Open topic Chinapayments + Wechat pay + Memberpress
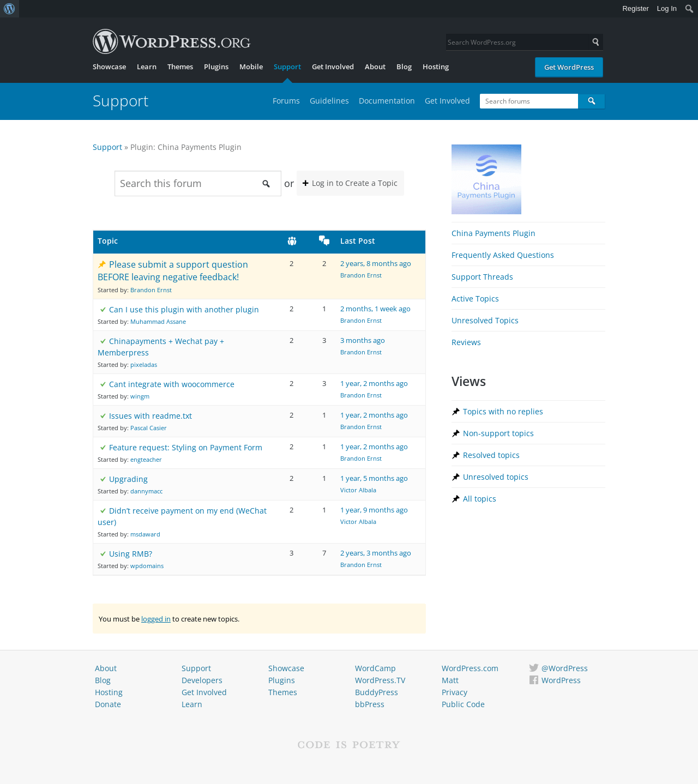This screenshot has width=698, height=784. (161, 347)
